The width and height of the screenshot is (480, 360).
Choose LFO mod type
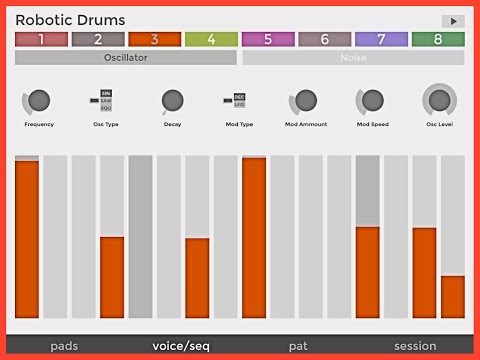(239, 104)
